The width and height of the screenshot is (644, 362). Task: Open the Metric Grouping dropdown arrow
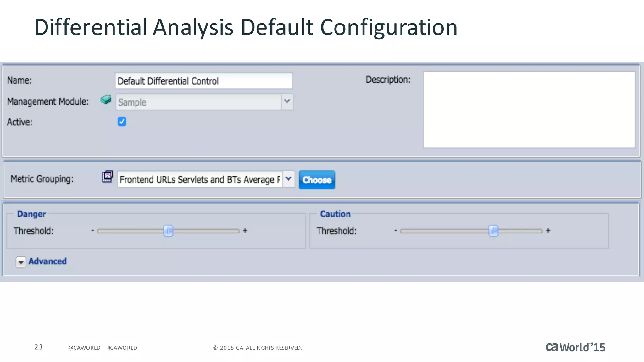click(289, 179)
